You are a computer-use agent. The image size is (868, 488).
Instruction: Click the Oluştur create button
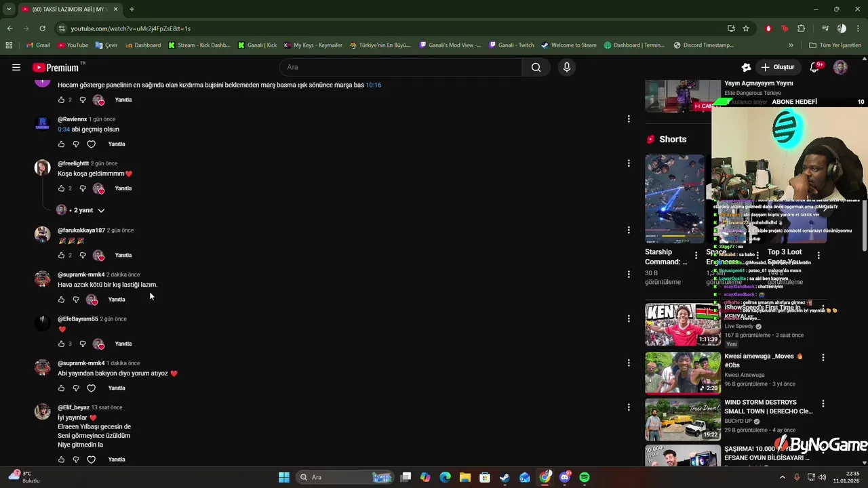(x=777, y=67)
